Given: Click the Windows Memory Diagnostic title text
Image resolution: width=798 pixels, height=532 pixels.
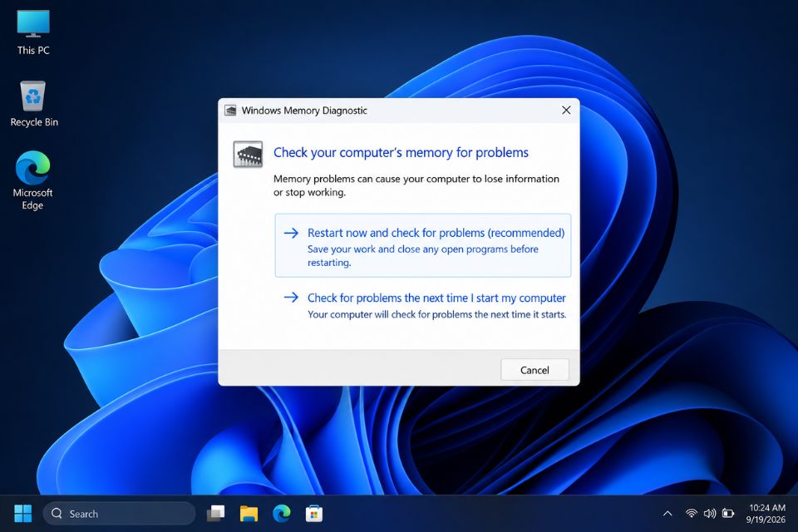Looking at the screenshot, I should pyautogui.click(x=304, y=111).
